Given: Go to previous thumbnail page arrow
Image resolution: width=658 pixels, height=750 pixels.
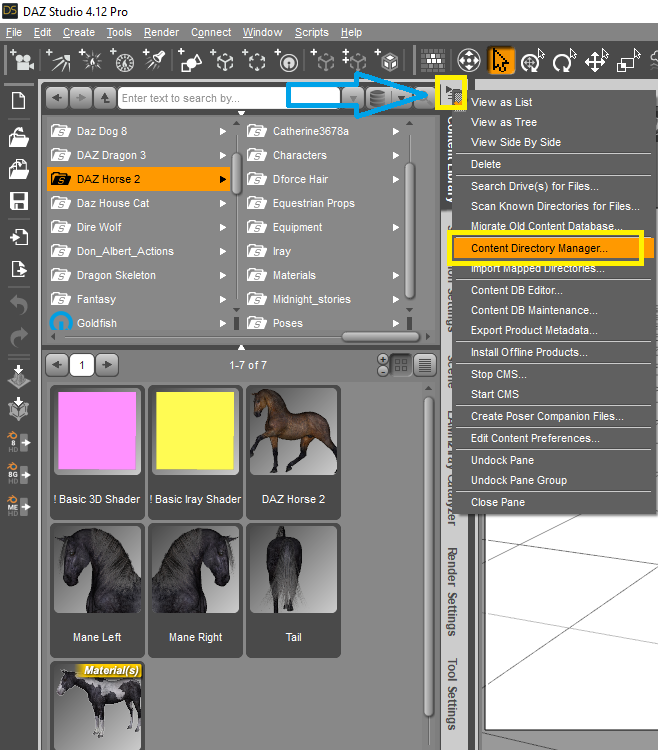Looking at the screenshot, I should pos(57,365).
